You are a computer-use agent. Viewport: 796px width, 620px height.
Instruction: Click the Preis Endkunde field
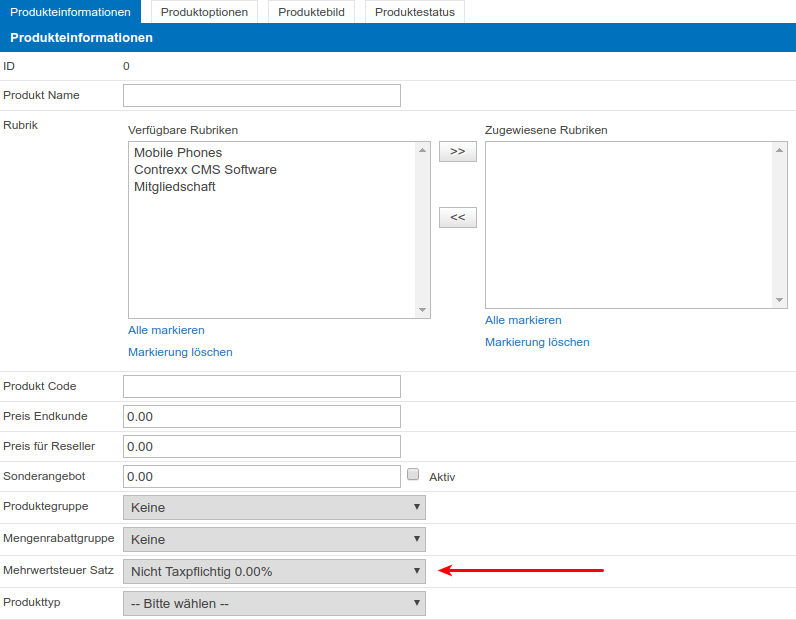pos(261,416)
